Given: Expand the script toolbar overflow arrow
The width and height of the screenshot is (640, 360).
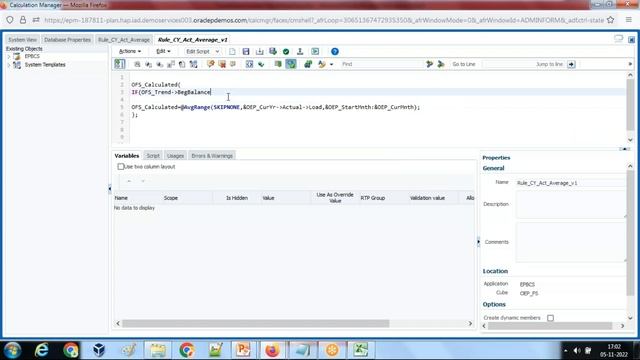Looking at the screenshot, I should pyautogui.click(x=630, y=64).
